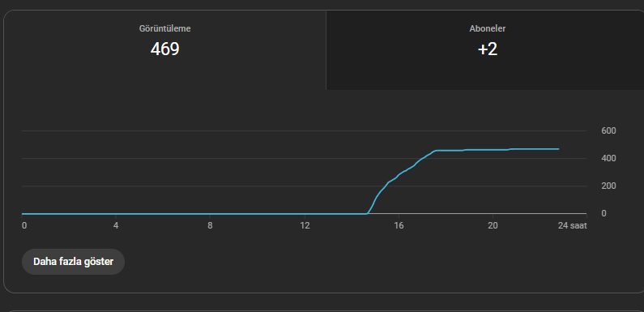The height and width of the screenshot is (312, 644).
Task: Click the 12 hour label on the x-axis
Action: coord(305,225)
